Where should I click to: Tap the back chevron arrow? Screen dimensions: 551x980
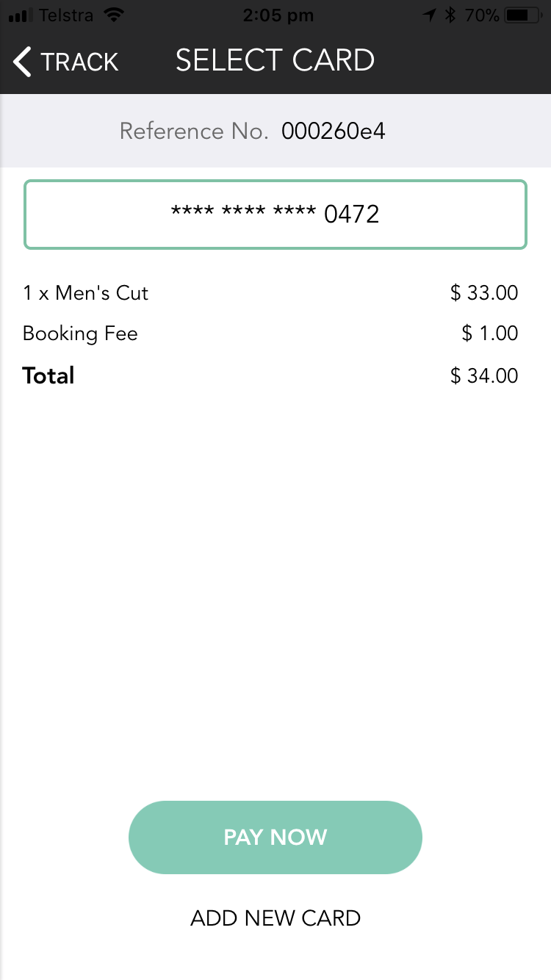pyautogui.click(x=23, y=62)
